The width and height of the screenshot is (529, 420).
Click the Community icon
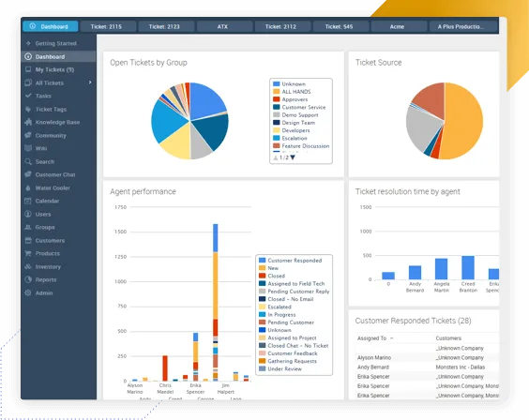pyautogui.click(x=28, y=135)
